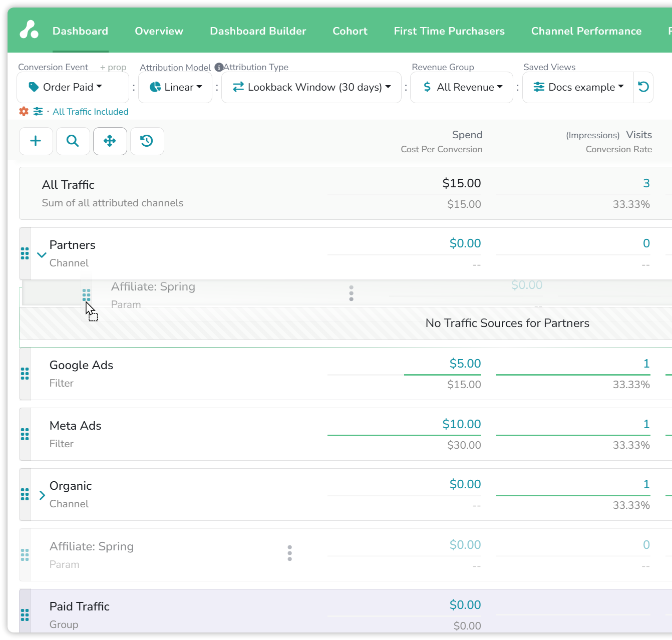Open the Overview tab

(159, 31)
